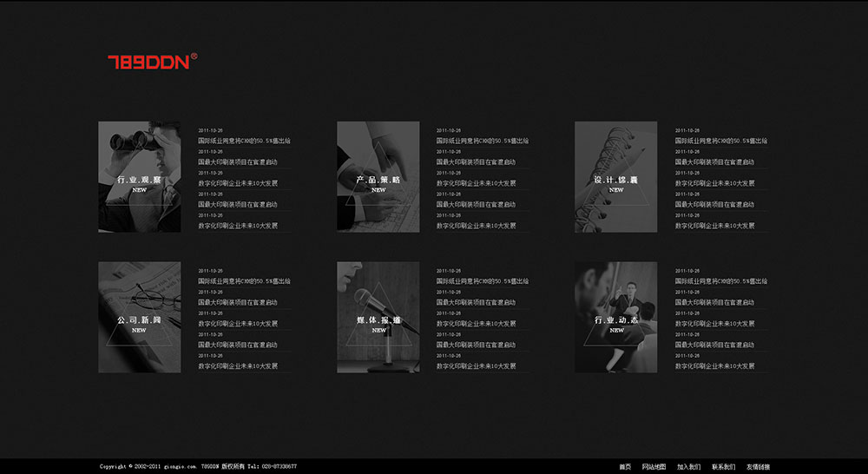868x474 pixels.
Task: Go to 首页 in the footer
Action: coord(625,467)
